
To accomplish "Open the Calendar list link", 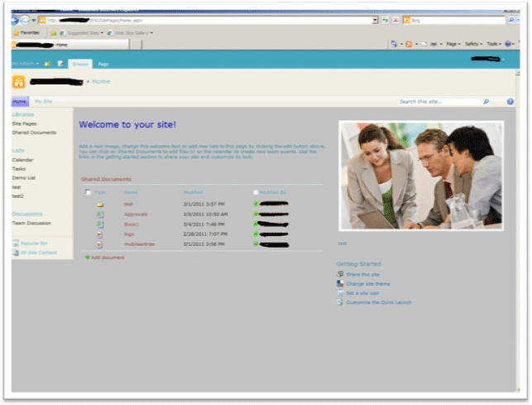I will tap(22, 160).
